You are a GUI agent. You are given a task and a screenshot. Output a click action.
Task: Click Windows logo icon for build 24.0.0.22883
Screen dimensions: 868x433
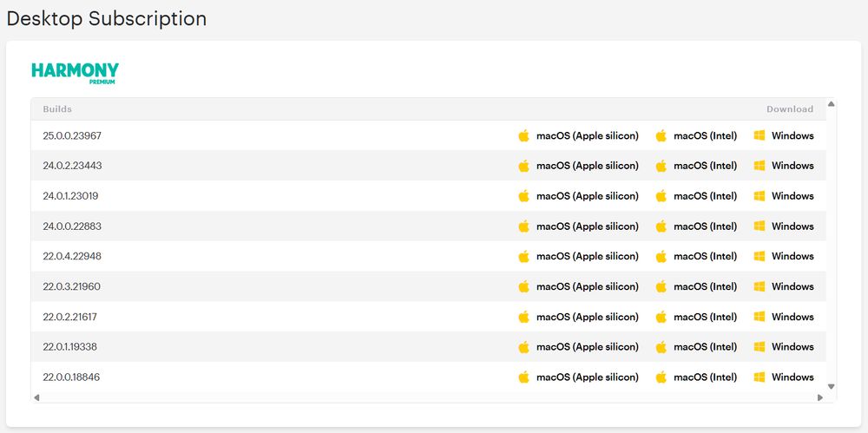(x=759, y=226)
